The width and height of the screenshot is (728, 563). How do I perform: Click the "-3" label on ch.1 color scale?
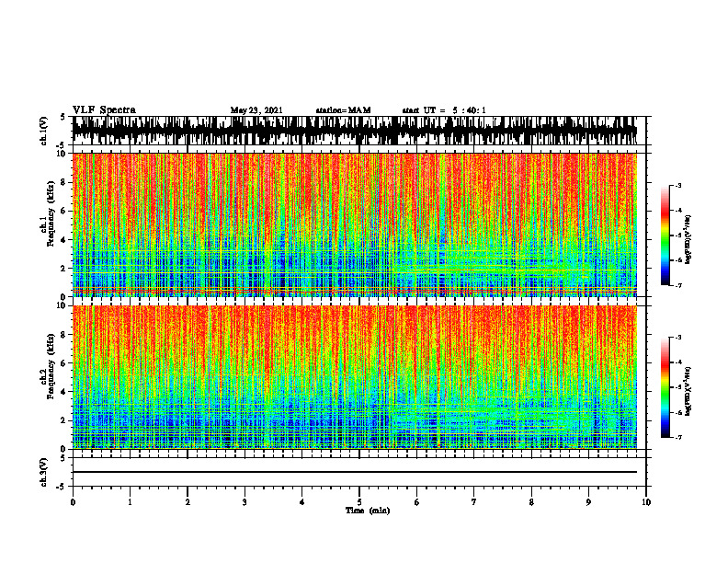pos(678,186)
